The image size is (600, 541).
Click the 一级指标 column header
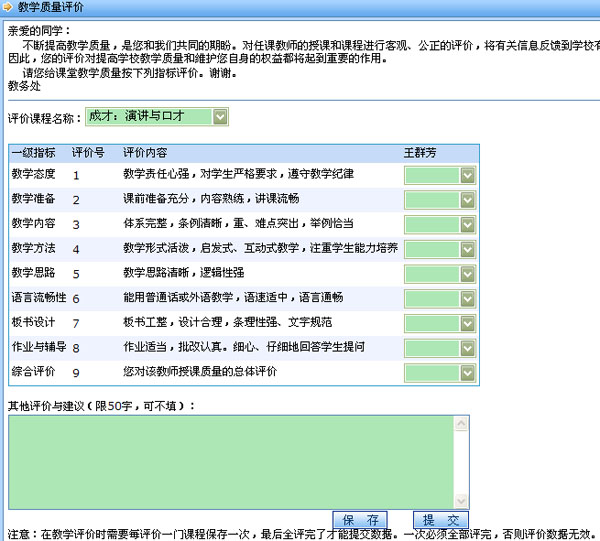click(x=33, y=153)
